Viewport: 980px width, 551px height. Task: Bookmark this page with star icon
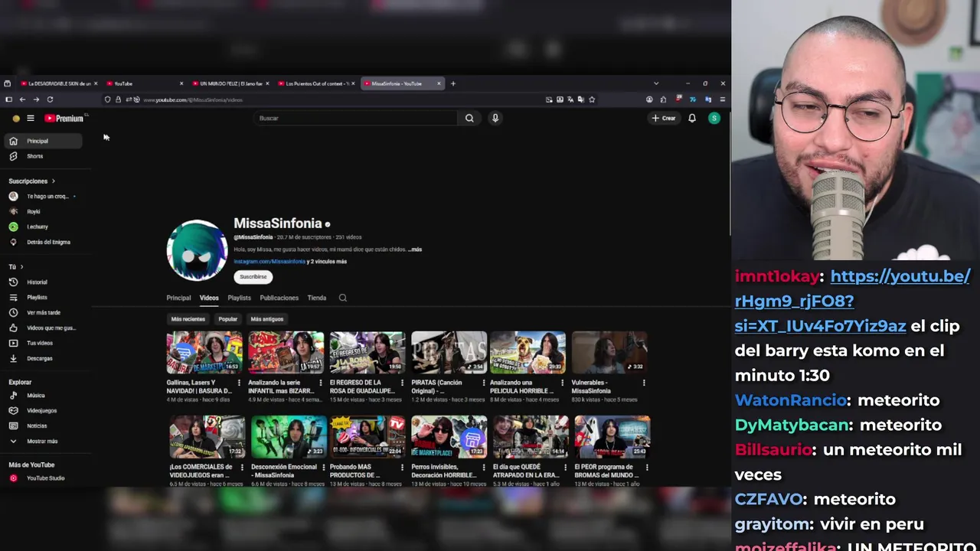pos(592,99)
